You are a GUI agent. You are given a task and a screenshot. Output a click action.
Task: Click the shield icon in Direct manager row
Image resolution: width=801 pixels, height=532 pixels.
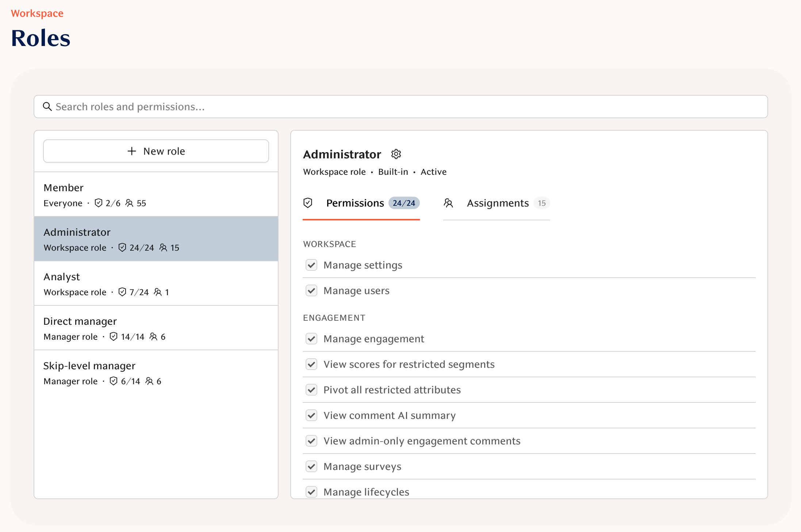coord(114,336)
